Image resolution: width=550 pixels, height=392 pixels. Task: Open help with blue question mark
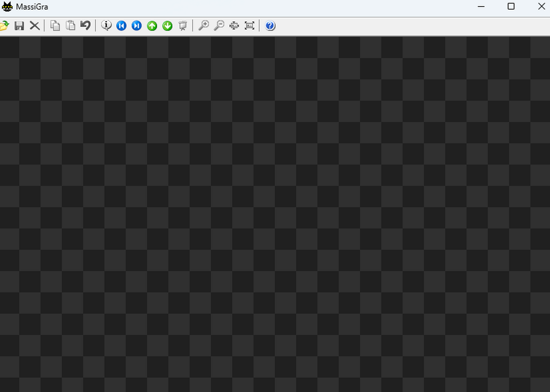[x=270, y=25]
